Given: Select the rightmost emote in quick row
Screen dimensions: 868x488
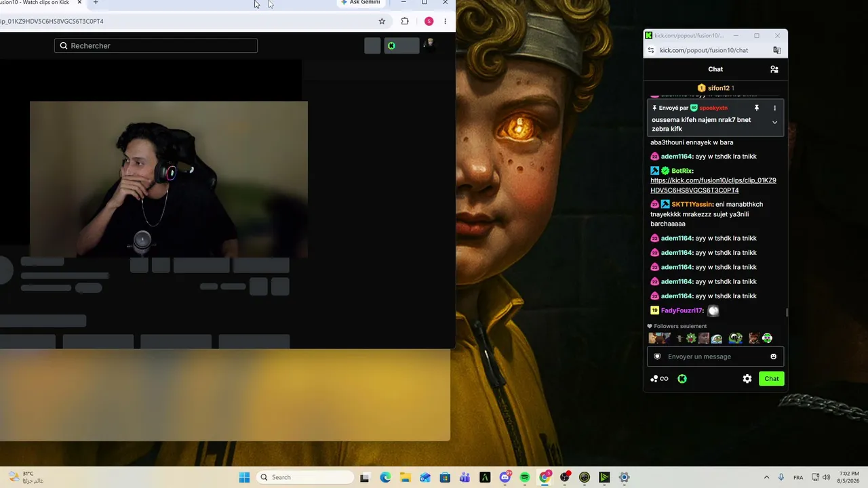Looking at the screenshot, I should pos(767,338).
